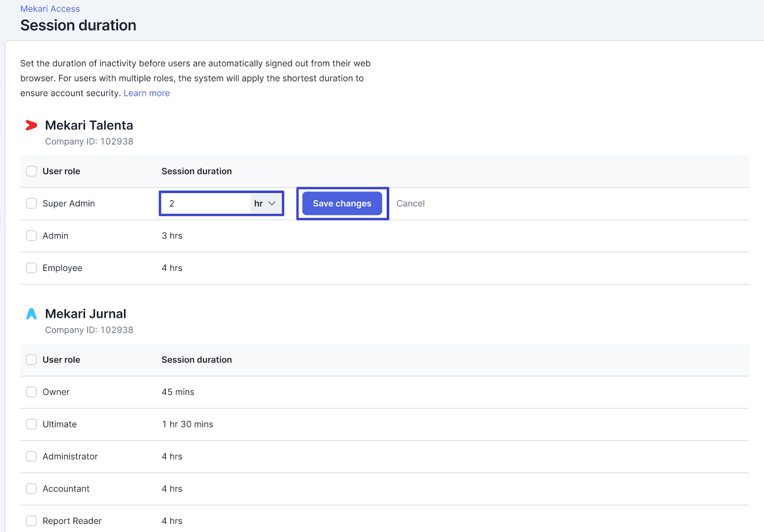Click the red Mekari Talenta logo icon
This screenshot has width=764, height=532.
[31, 126]
